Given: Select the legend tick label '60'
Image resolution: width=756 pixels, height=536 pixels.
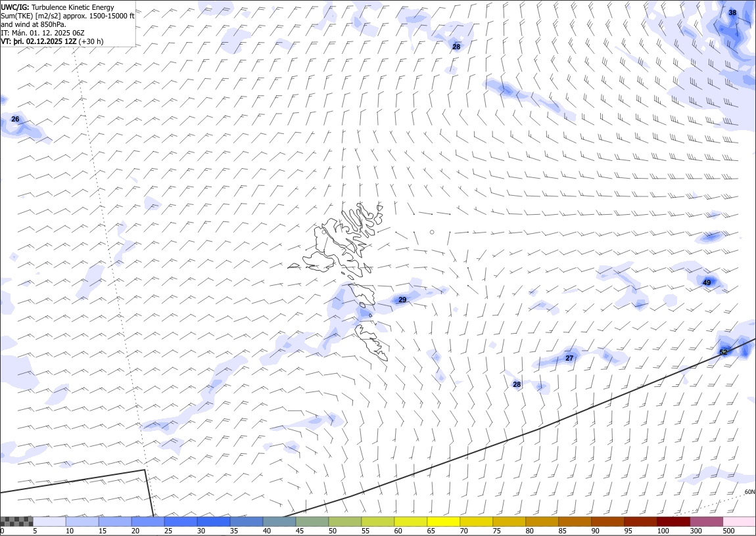Looking at the screenshot, I should click(398, 531).
